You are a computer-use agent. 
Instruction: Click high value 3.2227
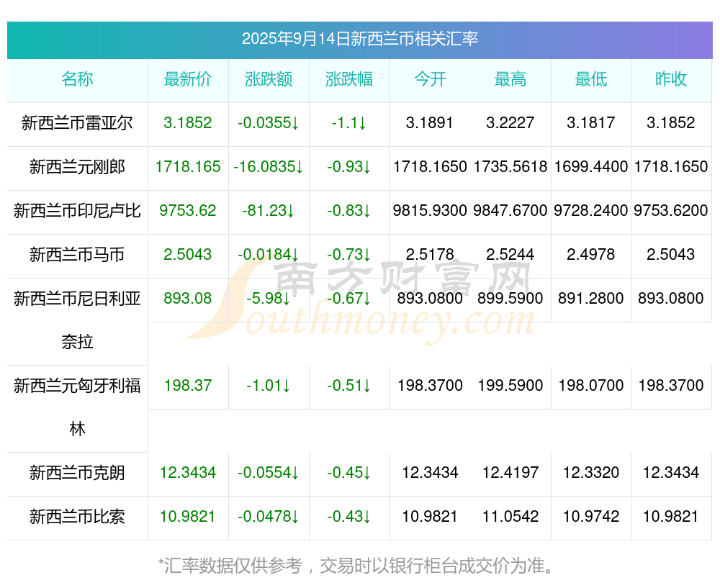[510, 123]
